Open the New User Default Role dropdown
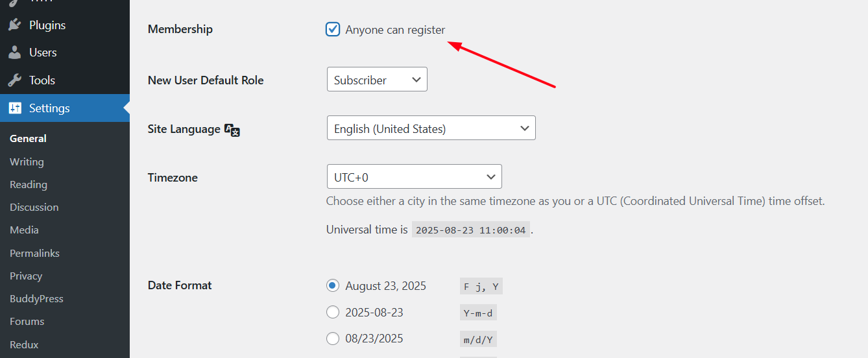The image size is (868, 358). click(377, 80)
